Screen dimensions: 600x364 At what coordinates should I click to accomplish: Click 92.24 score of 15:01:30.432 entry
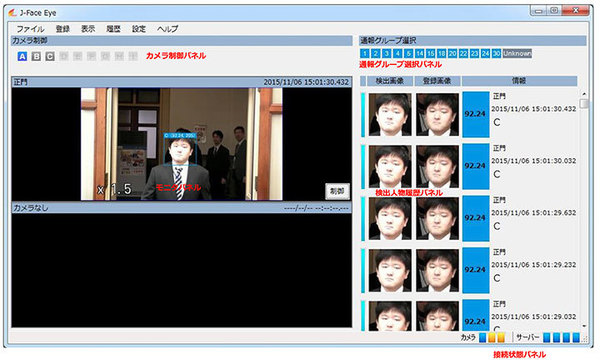[x=476, y=114]
